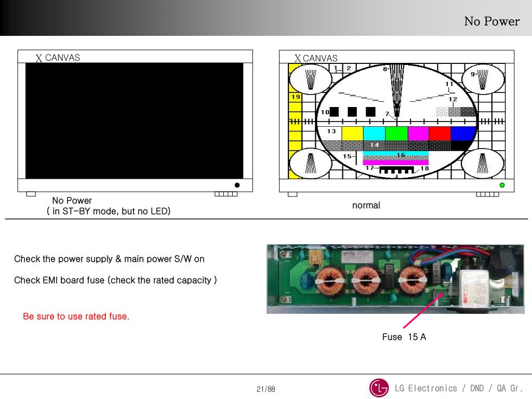Image resolution: width=532 pixels, height=399 pixels.
Task: Pick the blue color bar in the test pattern
Action: (463, 134)
